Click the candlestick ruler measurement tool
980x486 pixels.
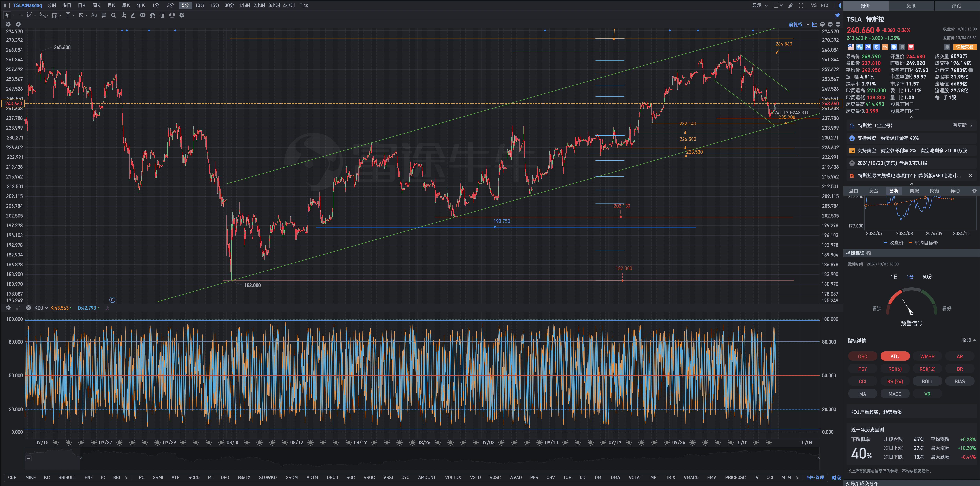(x=123, y=15)
